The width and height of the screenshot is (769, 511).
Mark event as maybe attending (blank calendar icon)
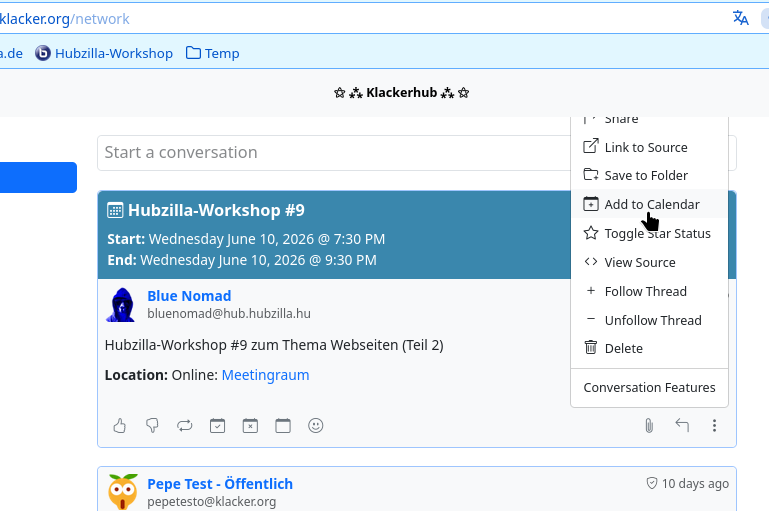[x=283, y=426]
